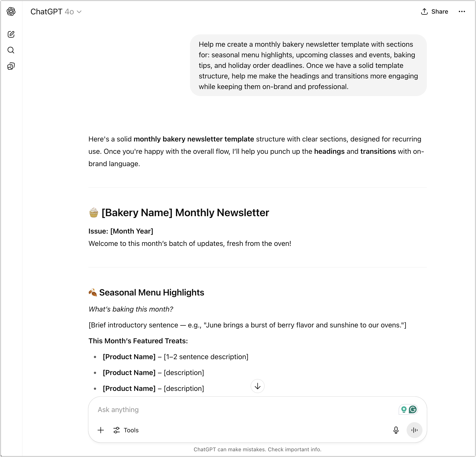The width and height of the screenshot is (476, 457).
Task: Click the ChatGPT logo in the sidebar
Action: pos(11,11)
